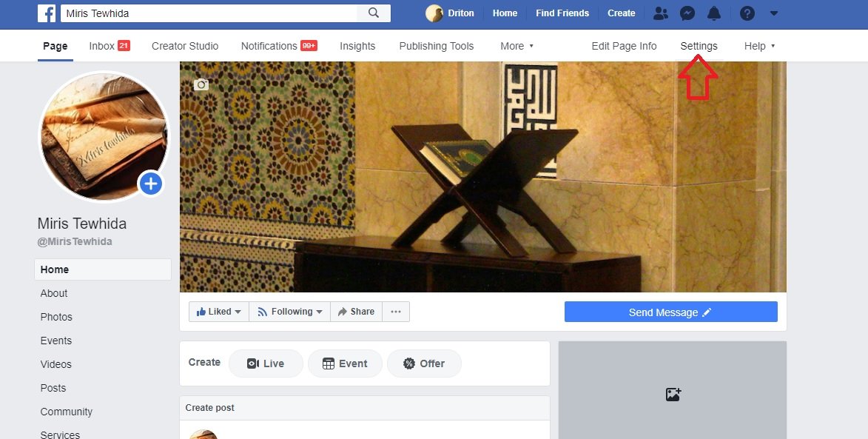Click the Send Message button
The height and width of the screenshot is (439, 868).
coord(670,312)
